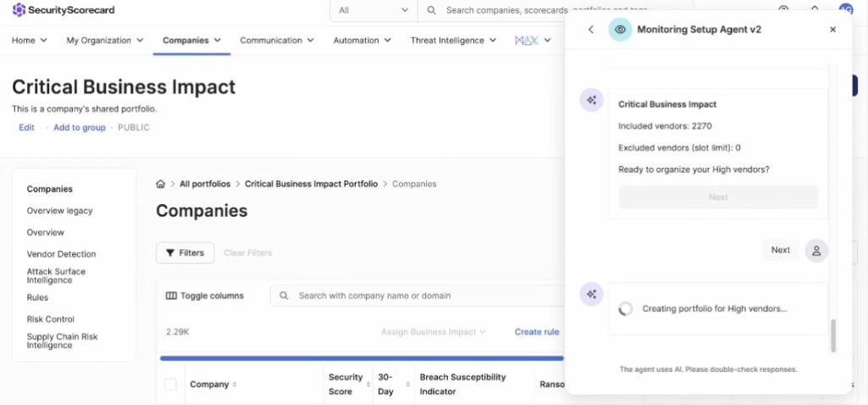This screenshot has height=405, width=868.
Task: Click the Create rule link
Action: pyautogui.click(x=537, y=332)
